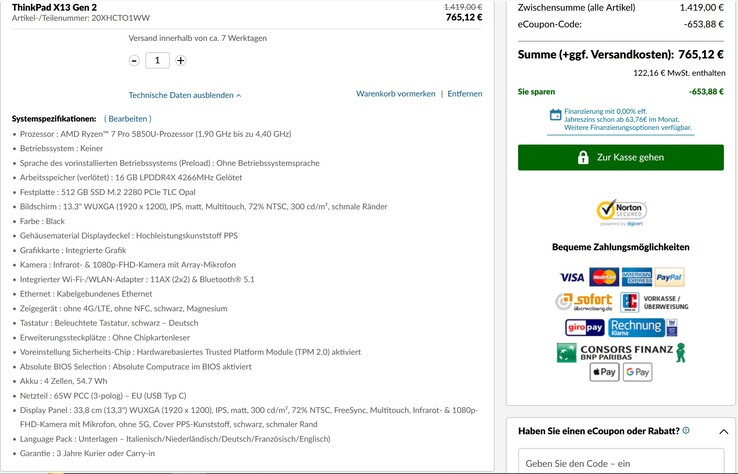The image size is (738, 474).
Task: Click the Google Pay logo
Action: [x=637, y=372]
